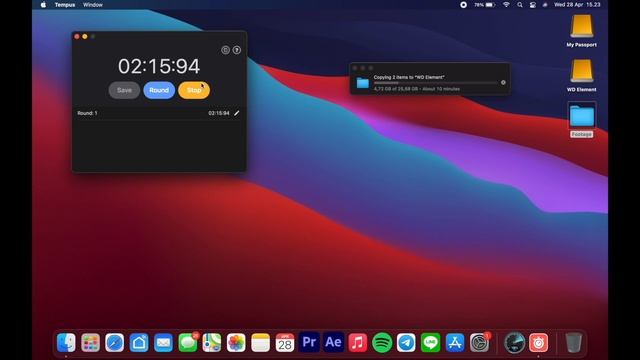Open Telegram from the dock
Screen dimensions: 640x360
coord(406,342)
